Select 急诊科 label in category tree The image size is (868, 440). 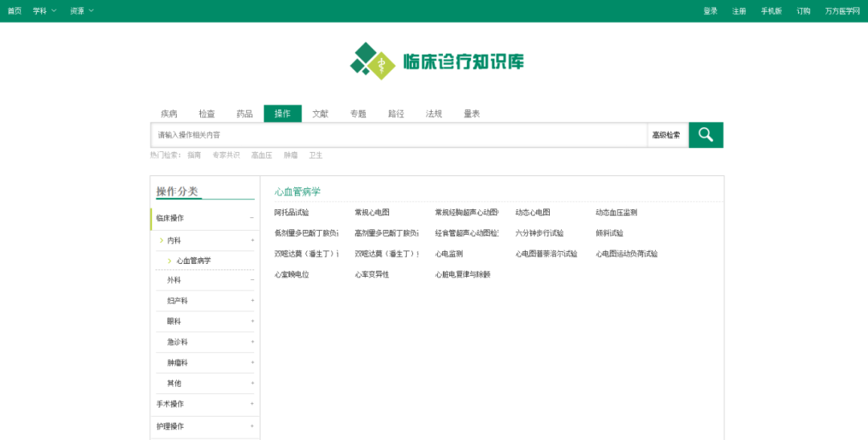177,342
